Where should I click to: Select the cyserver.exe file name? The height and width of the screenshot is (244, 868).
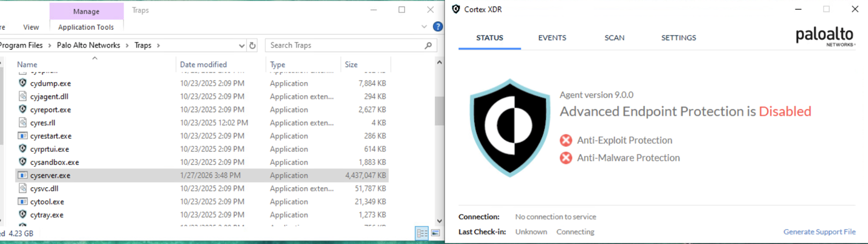pos(50,175)
